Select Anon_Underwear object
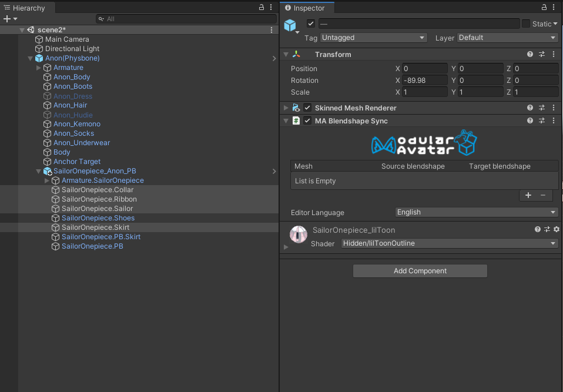 click(82, 142)
